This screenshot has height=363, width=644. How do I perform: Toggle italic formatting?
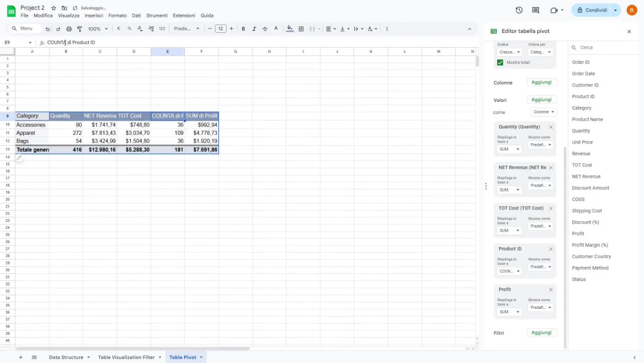(254, 29)
